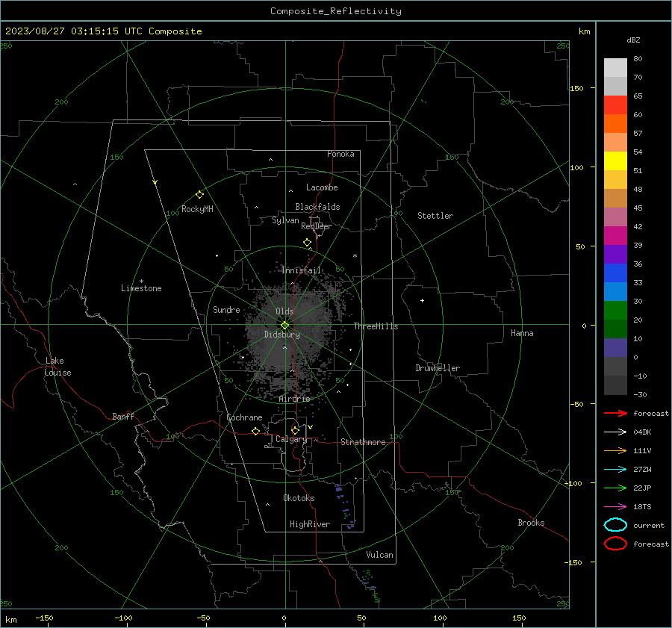Click the RockyMH label
Screen dimensions: 672x628
coord(197,209)
